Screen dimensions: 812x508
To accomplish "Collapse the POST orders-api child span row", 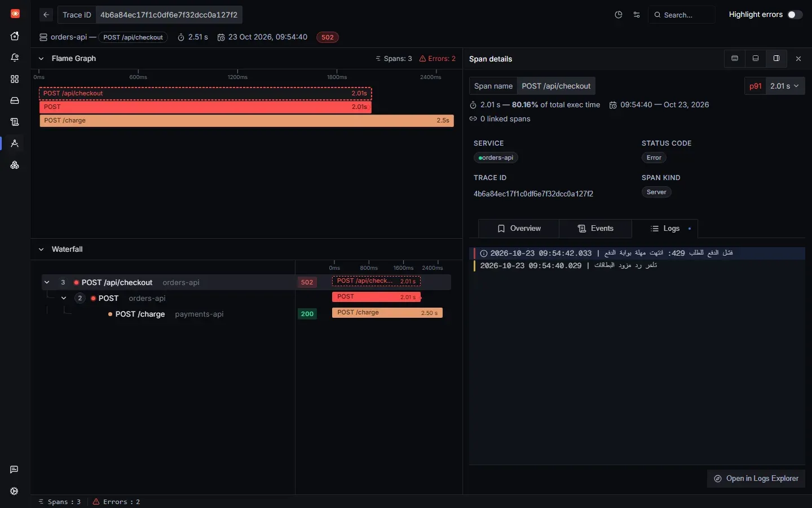I will (64, 298).
